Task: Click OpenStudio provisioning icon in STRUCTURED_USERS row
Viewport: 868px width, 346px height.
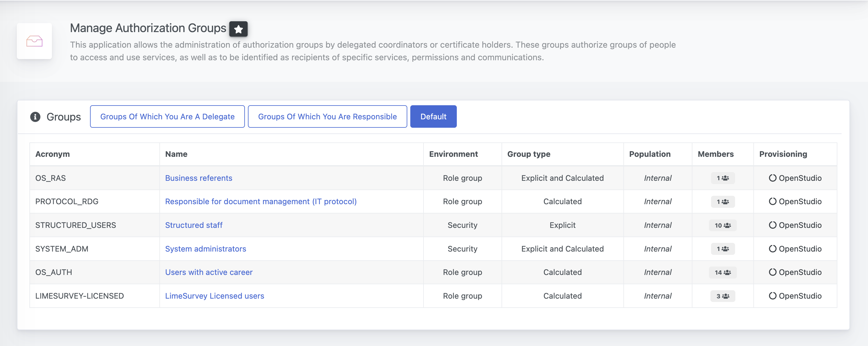Action: tap(772, 225)
